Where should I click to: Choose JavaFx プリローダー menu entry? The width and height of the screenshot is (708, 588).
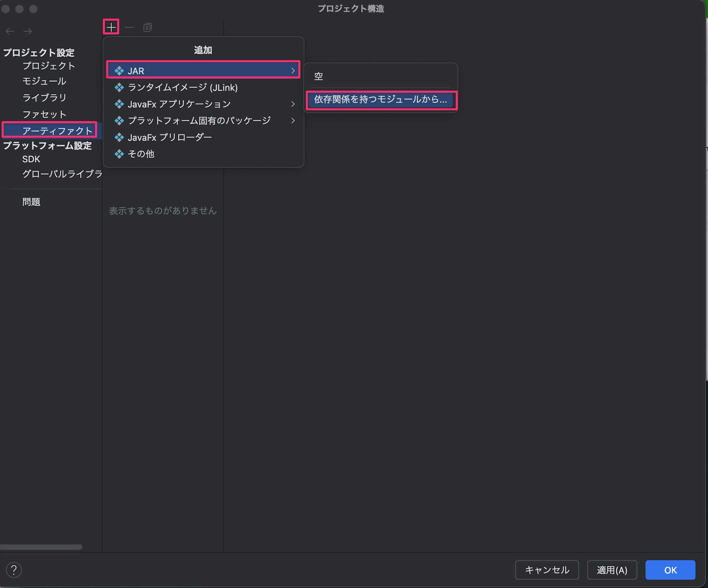(x=203, y=137)
